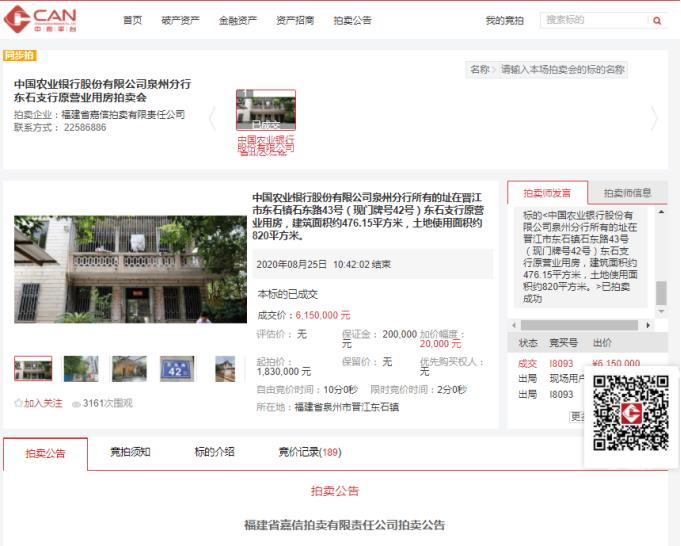
Task: Focus the auction item name filter field
Action: click(562, 69)
